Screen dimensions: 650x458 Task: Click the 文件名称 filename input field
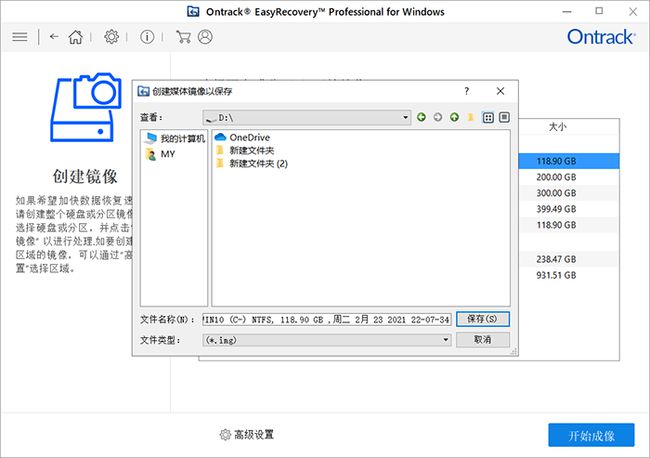click(326, 319)
